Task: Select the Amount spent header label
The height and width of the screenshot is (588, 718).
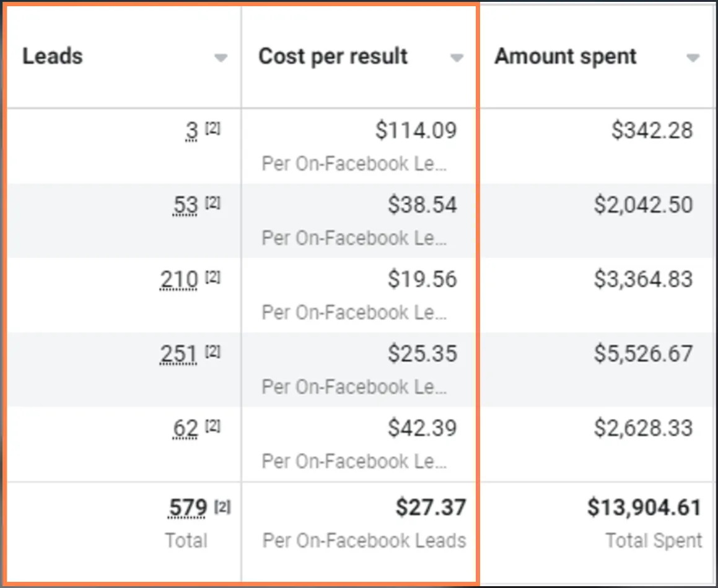Action: pos(565,56)
